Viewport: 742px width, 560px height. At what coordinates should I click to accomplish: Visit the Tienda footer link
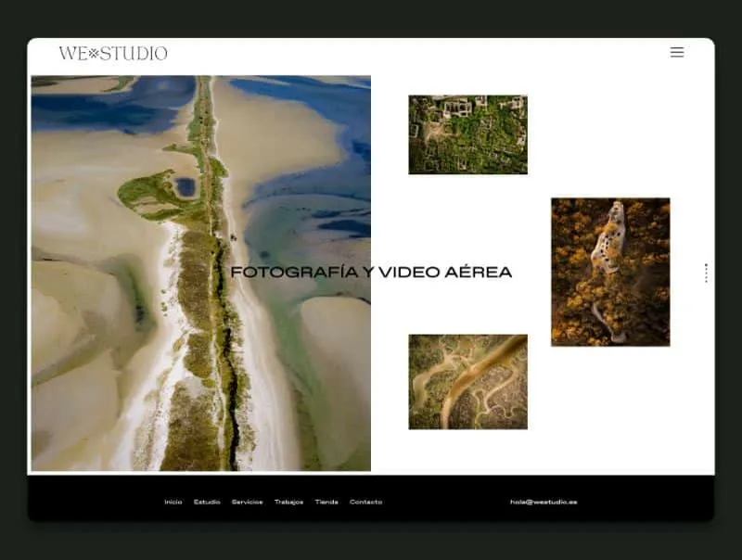pyautogui.click(x=326, y=502)
